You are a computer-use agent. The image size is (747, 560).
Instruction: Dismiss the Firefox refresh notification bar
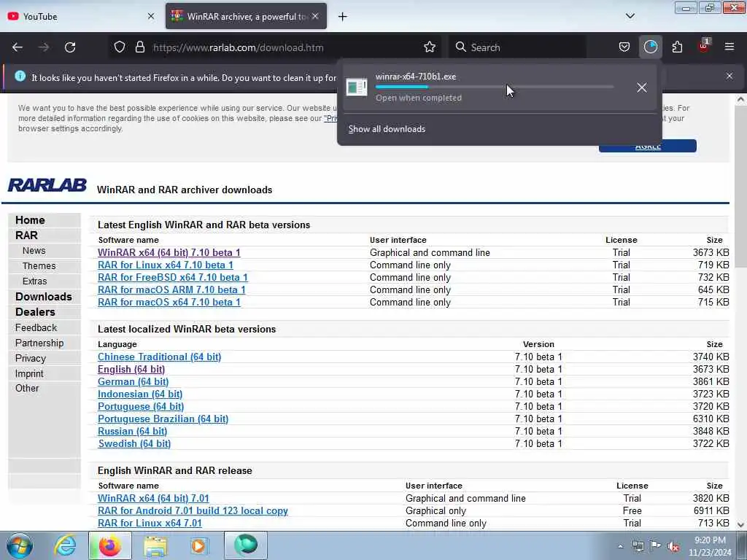coord(729,76)
